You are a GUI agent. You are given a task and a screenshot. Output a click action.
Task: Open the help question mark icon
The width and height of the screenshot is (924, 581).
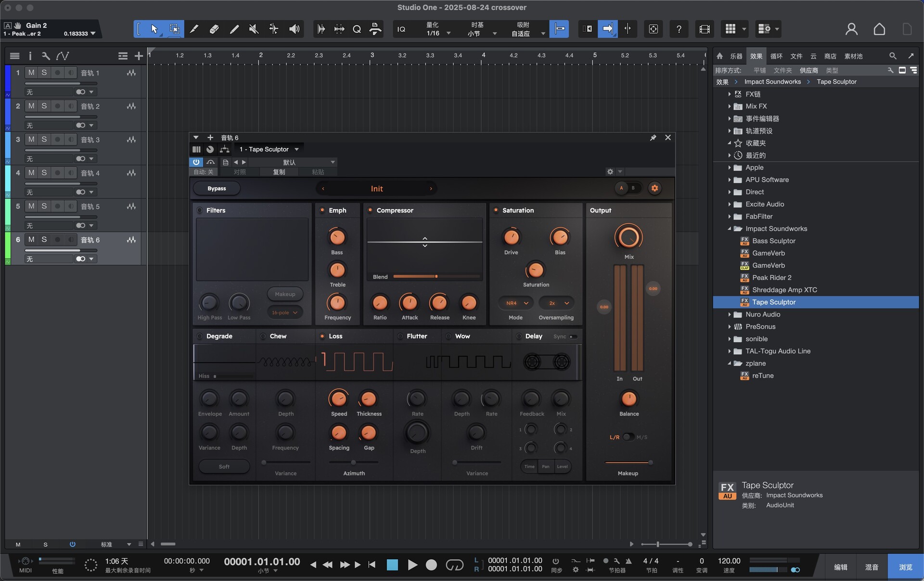679,29
